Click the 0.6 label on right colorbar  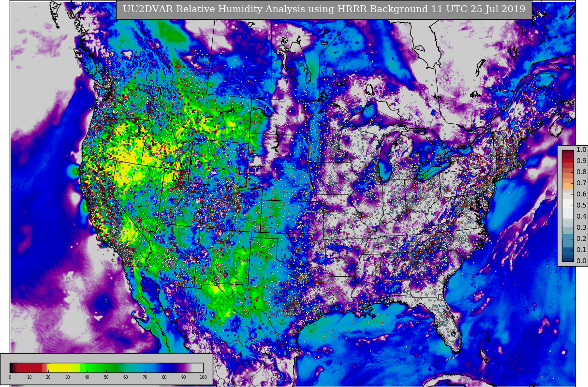click(x=581, y=194)
